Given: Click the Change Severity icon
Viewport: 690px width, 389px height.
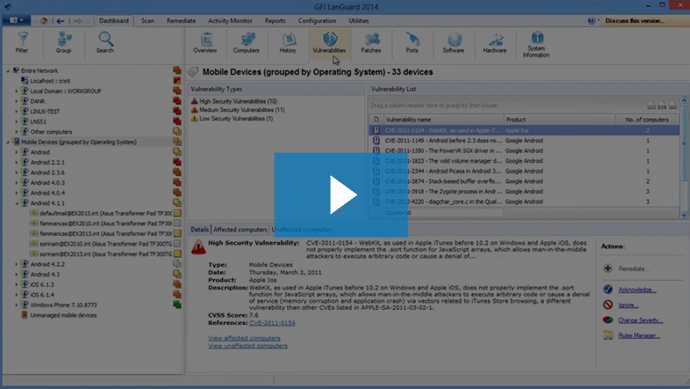Looking at the screenshot, I should (608, 320).
